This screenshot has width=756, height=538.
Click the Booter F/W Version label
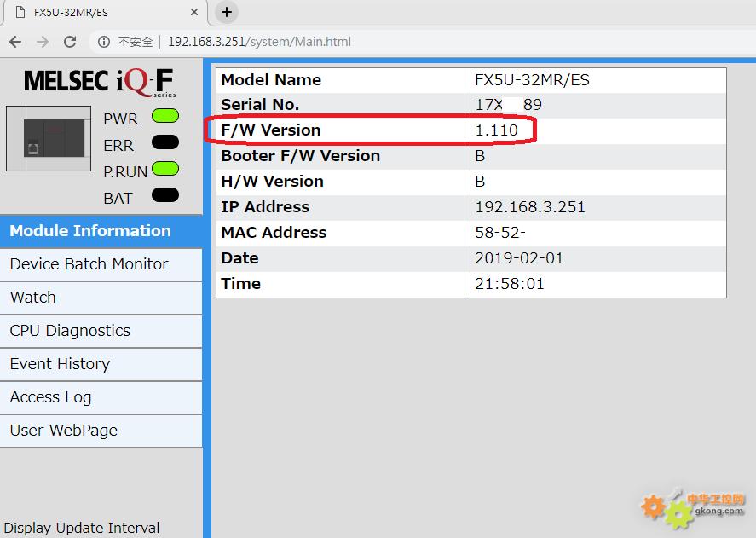(x=300, y=156)
